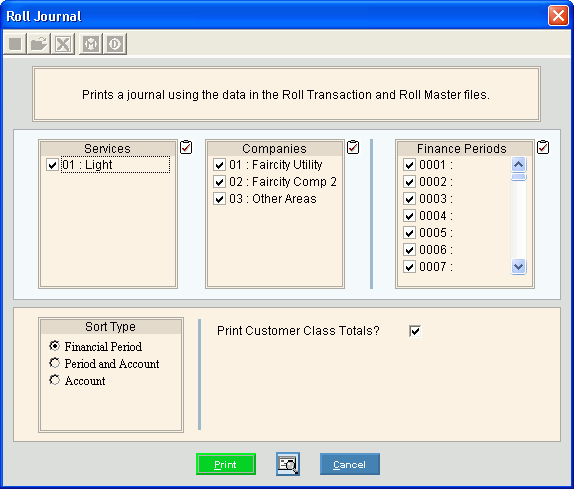Toggle select-all clipboard icon beside Services
This screenshot has width=574, height=489.
[x=186, y=147]
